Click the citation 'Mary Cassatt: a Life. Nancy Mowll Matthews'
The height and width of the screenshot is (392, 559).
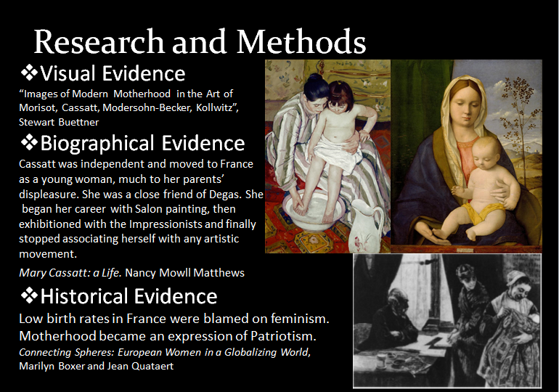click(x=131, y=273)
